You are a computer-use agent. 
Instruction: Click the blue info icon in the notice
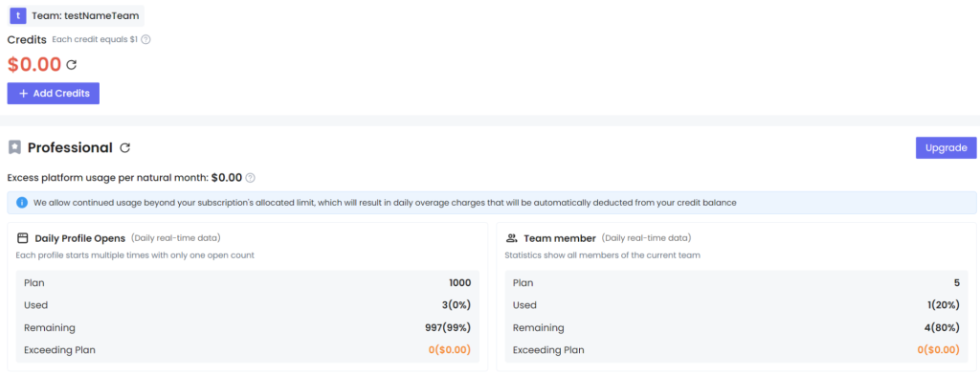(x=22, y=203)
